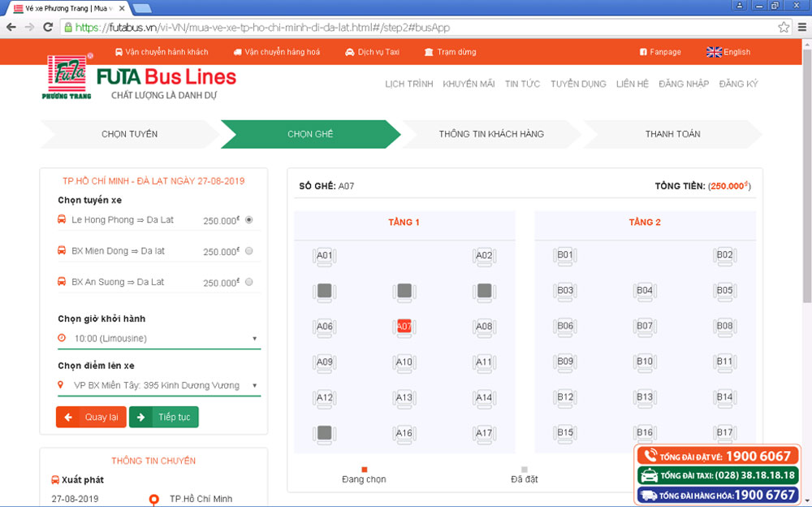Switch language to English
The height and width of the screenshot is (507, 812).
pos(728,52)
